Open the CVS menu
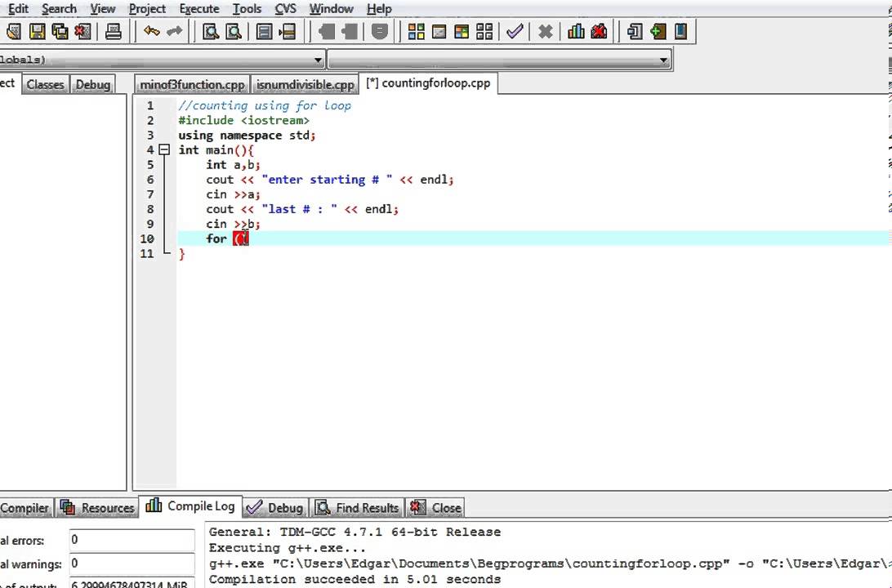Image resolution: width=892 pixels, height=588 pixels. click(286, 8)
